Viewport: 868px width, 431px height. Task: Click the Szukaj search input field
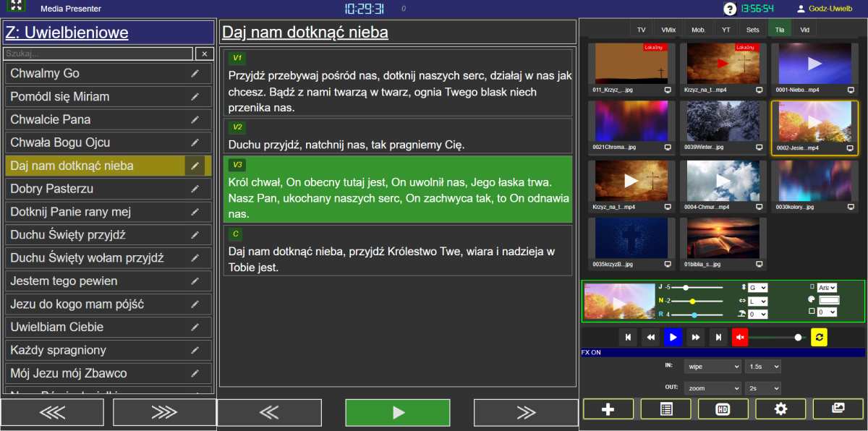point(98,54)
